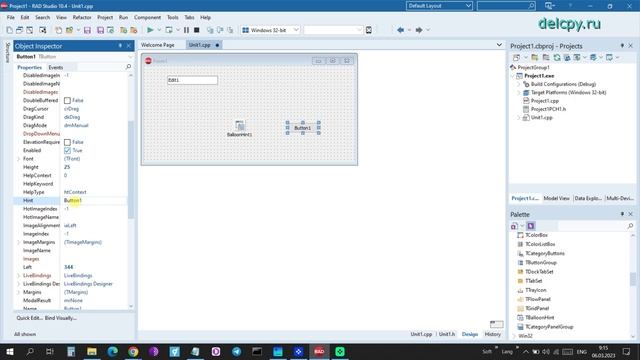This screenshot has width=640, height=360.
Task: Open the Tools menu
Action: click(x=172, y=18)
